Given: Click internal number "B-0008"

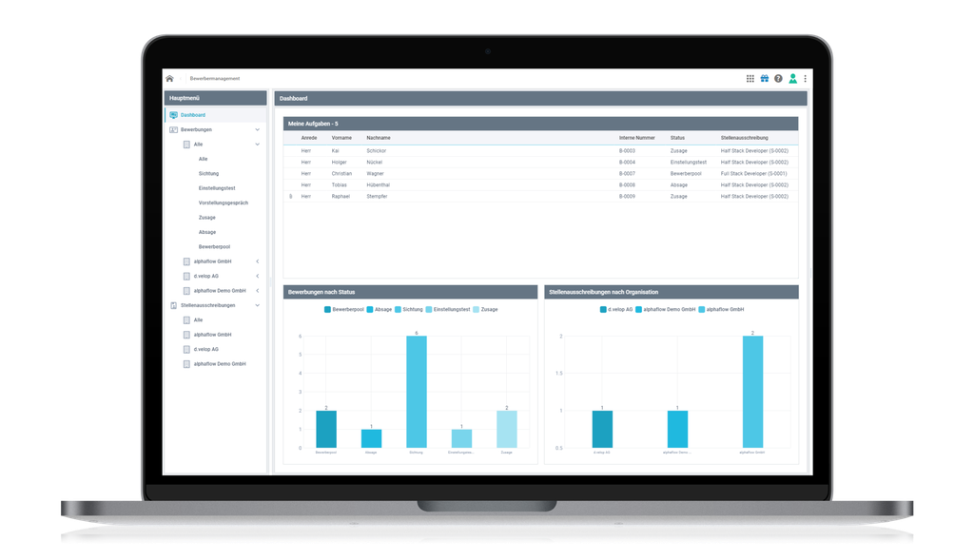Looking at the screenshot, I should [x=627, y=185].
